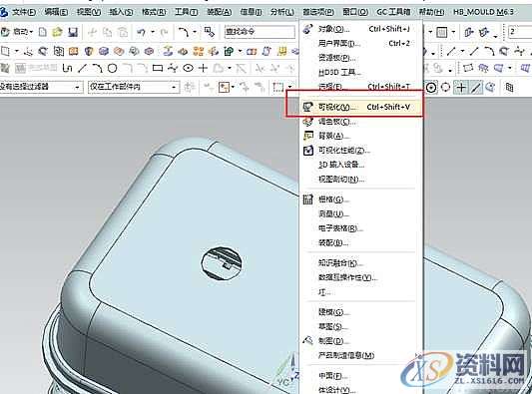Select the sketch Arc tool icon
This screenshot has height=394, width=532.
pyautogui.click(x=97, y=69)
